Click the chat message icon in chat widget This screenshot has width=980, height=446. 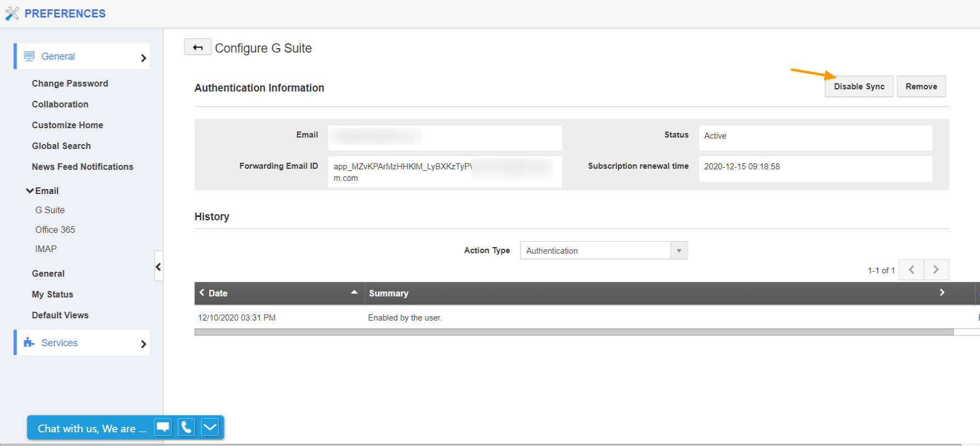[163, 427]
